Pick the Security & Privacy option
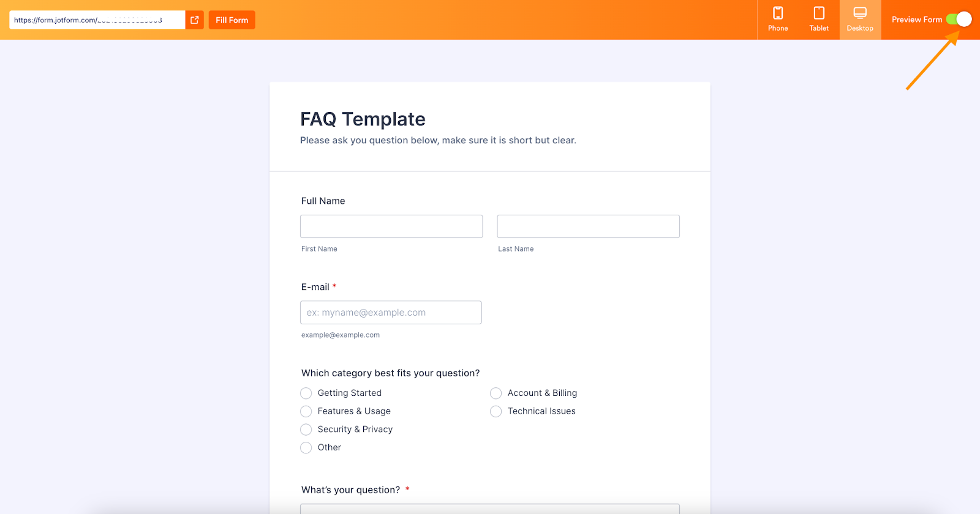 pos(306,430)
